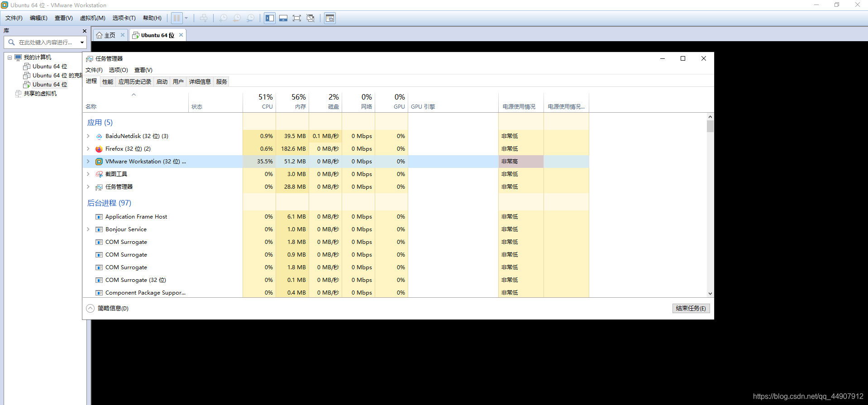Click the process list scrollbar thumb
The image size is (868, 405).
coord(710,126)
